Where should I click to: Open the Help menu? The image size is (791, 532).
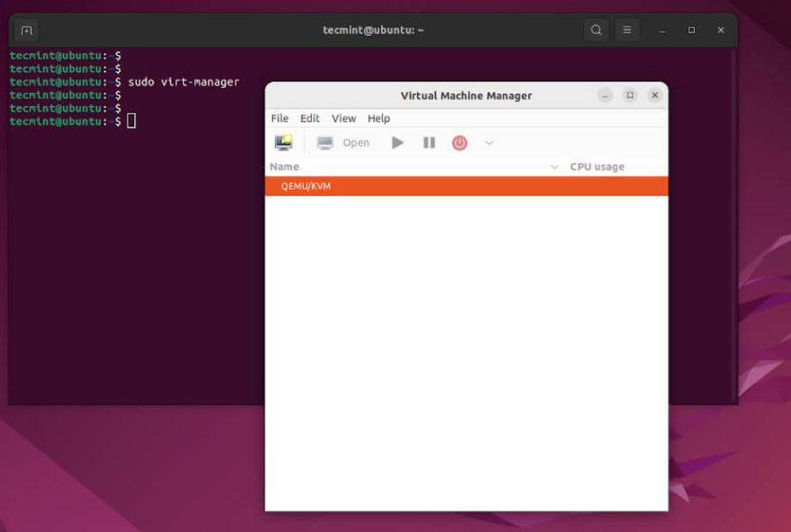(379, 118)
